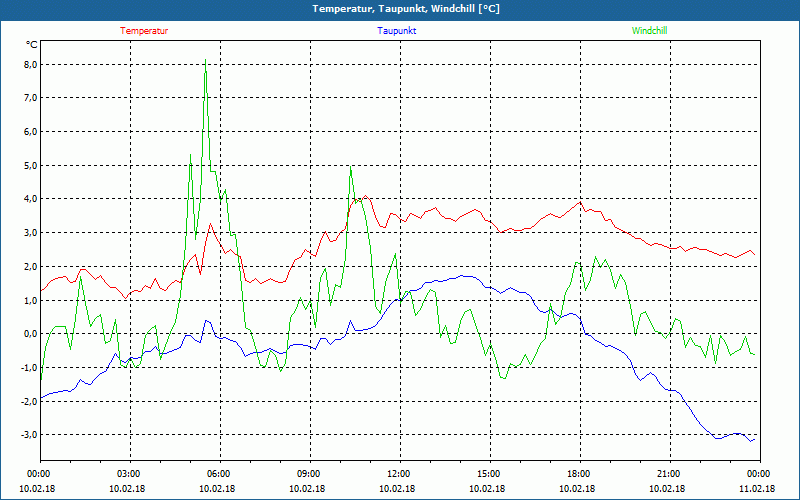Click the "7,0" y-axis value
Viewport: 800px width, 500px height.
[31, 97]
